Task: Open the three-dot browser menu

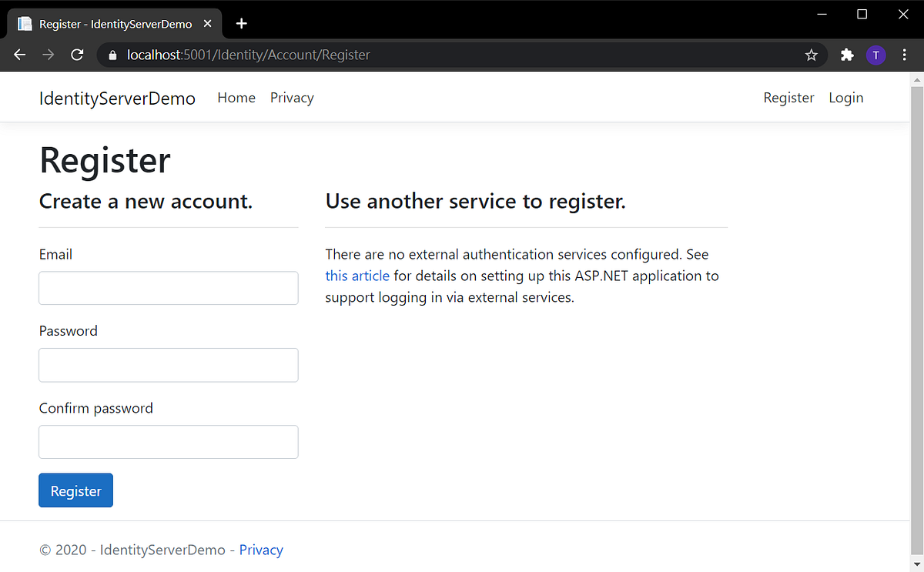Action: coord(904,55)
